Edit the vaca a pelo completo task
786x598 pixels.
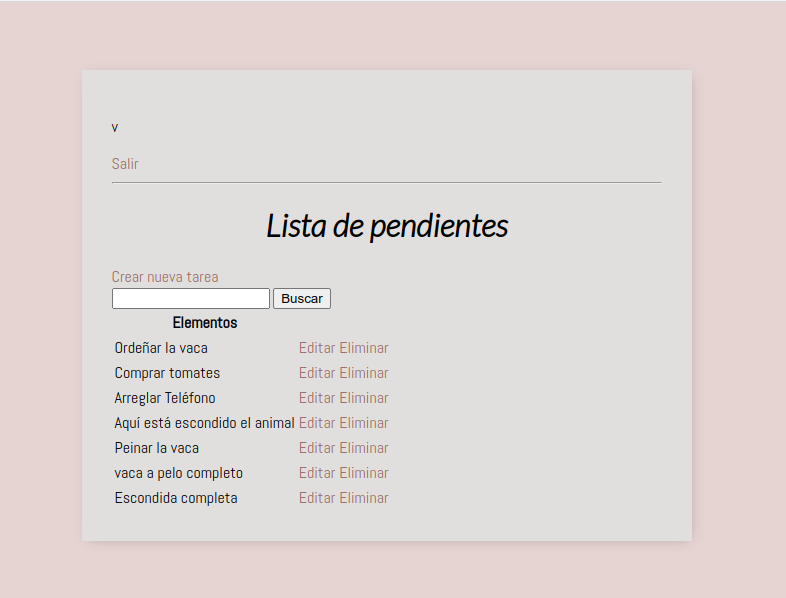pyautogui.click(x=316, y=473)
